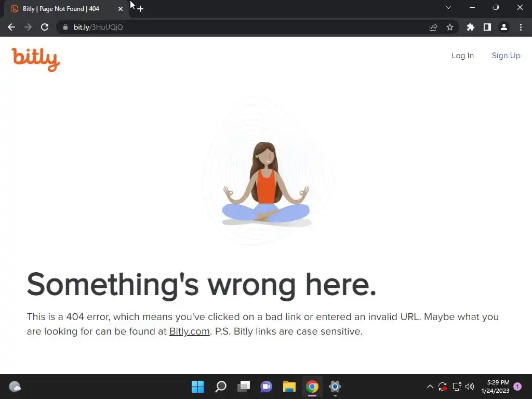Open a new browser tab

(x=140, y=9)
